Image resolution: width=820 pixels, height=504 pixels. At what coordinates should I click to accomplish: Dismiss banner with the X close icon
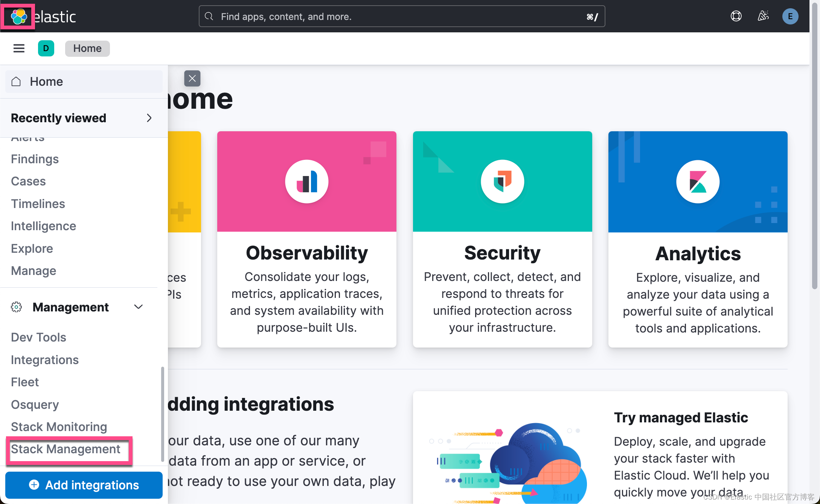point(192,78)
